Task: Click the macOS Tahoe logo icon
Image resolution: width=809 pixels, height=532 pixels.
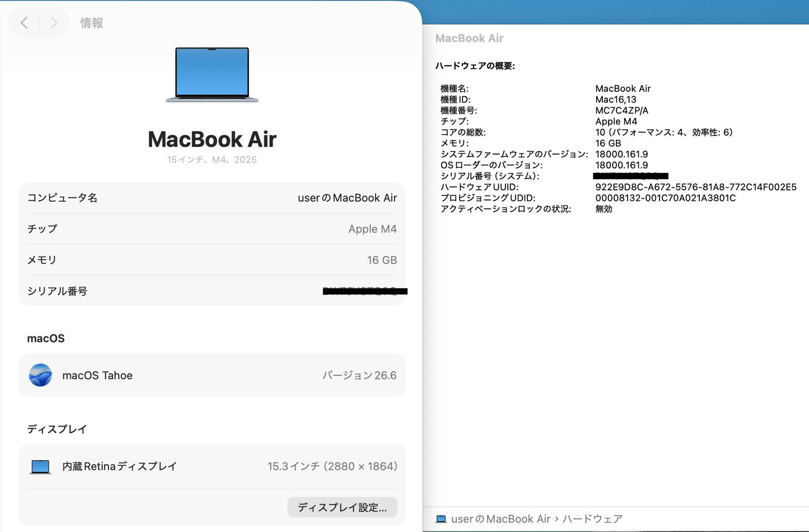Action: tap(40, 375)
